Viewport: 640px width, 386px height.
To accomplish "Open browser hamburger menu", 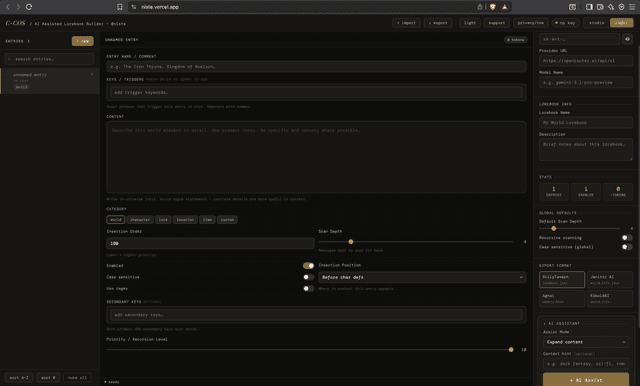I will 632,7.
